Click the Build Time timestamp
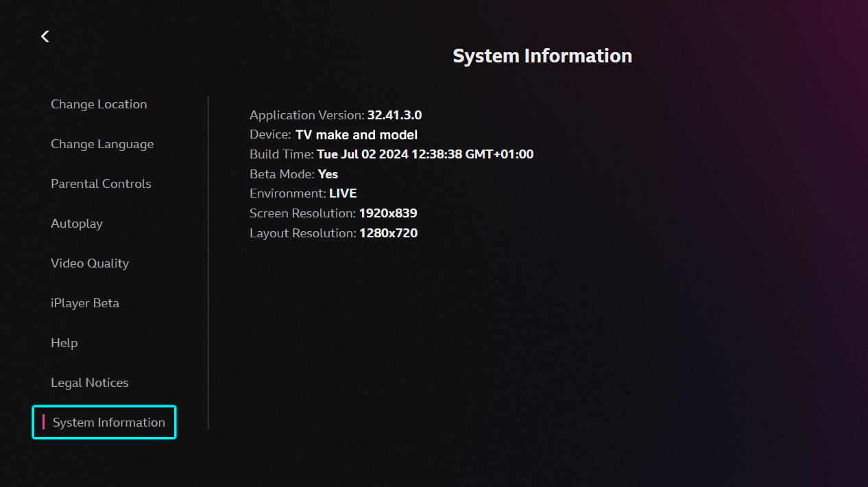The height and width of the screenshot is (487, 868). [391, 154]
